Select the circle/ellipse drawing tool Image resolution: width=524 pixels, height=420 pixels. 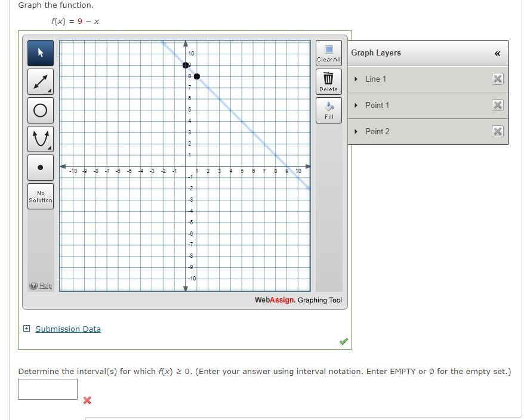pos(40,110)
